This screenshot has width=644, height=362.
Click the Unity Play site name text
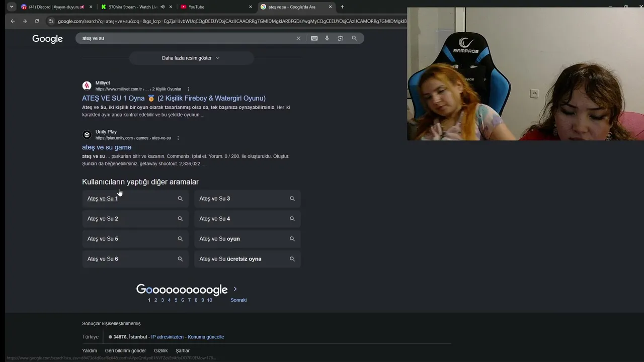tap(106, 132)
